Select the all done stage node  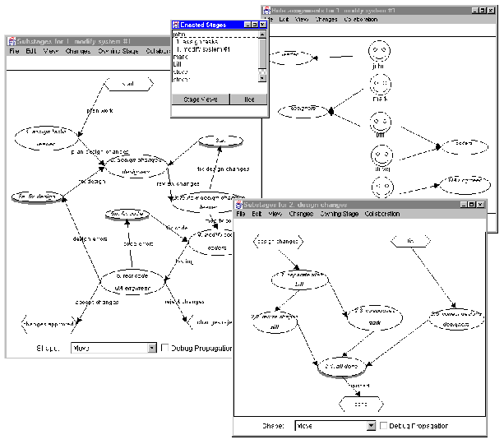(339, 367)
